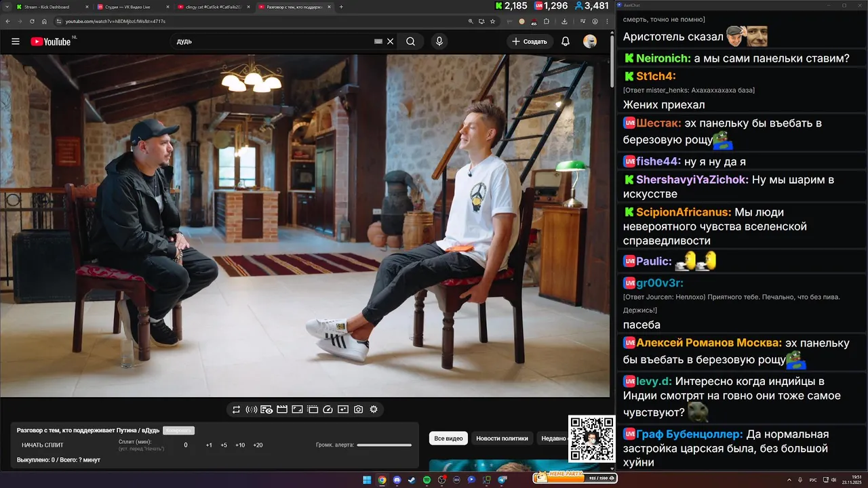Open Windows Start menu
This screenshot has width=868, height=488.
point(367,480)
